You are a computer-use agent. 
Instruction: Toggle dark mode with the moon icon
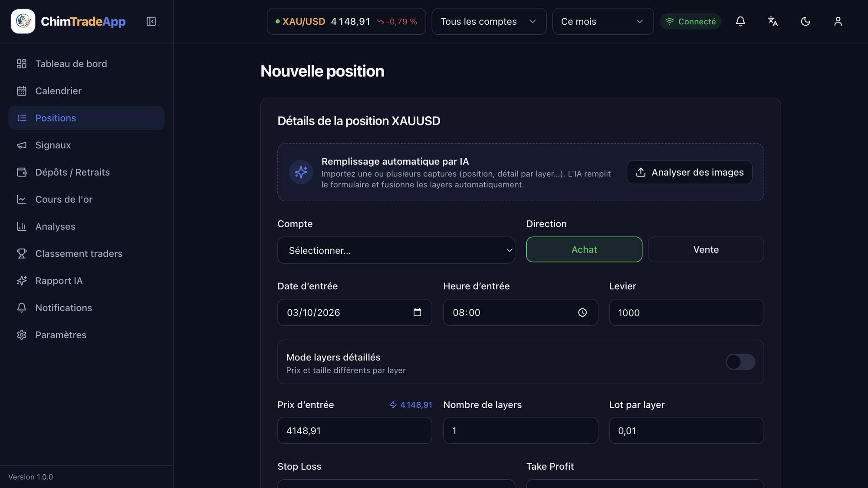coord(806,21)
